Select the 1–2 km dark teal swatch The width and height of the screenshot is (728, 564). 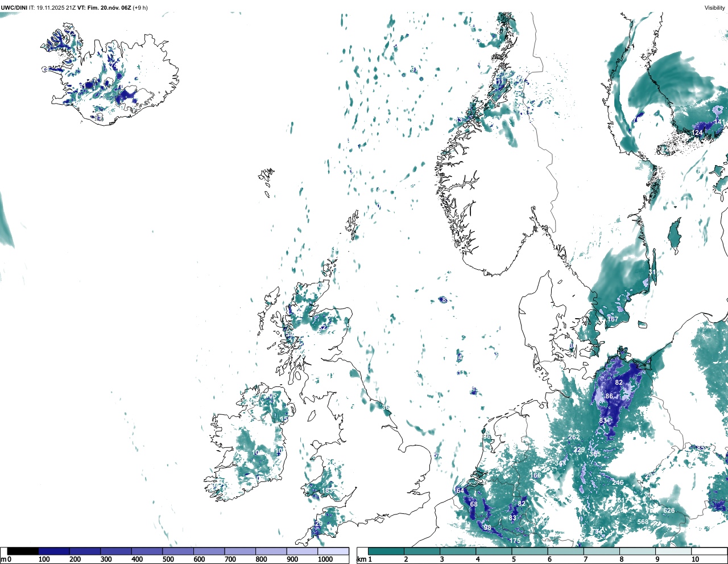click(x=386, y=551)
